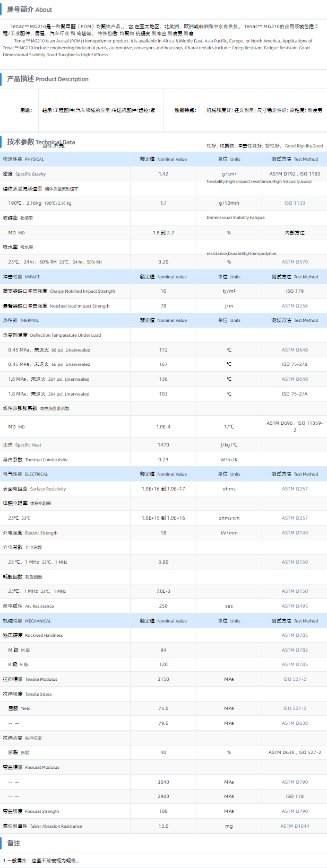Screen dimensions: 327x868
Task: Click the ASTM D570 water absorption link
Action: pos(295,262)
